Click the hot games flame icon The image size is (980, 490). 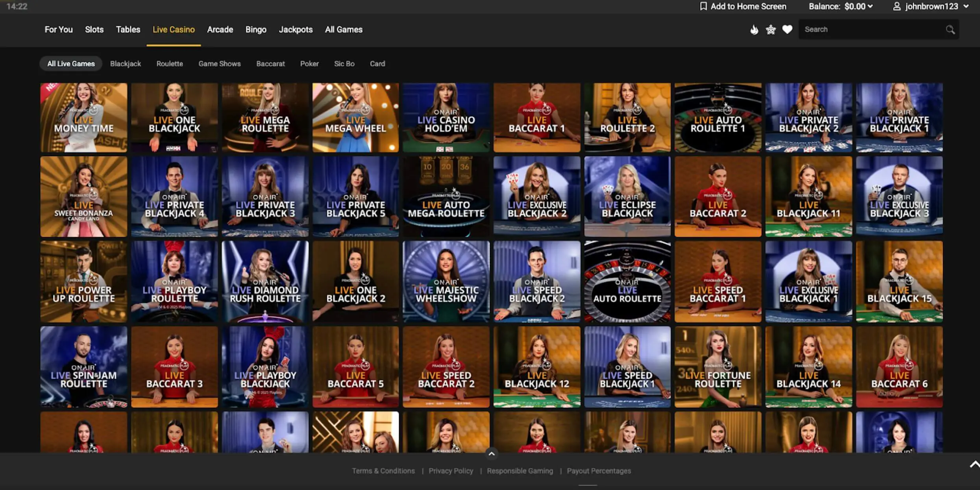pyautogui.click(x=754, y=29)
